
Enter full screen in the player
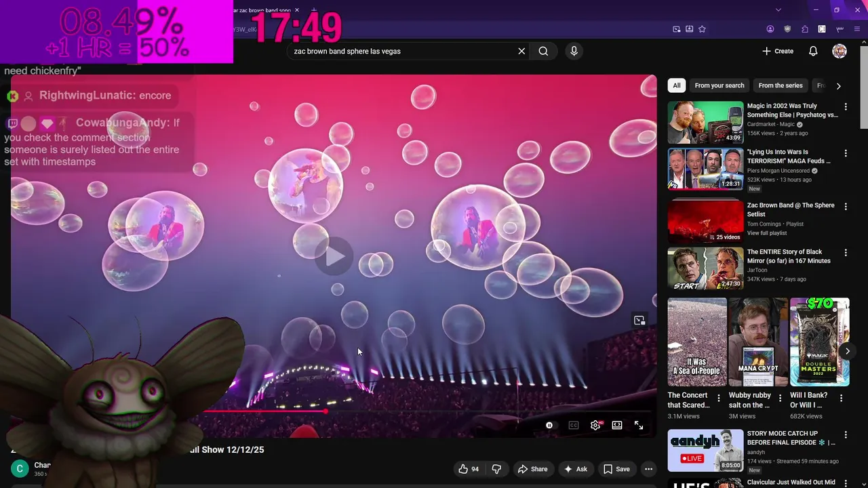639,425
